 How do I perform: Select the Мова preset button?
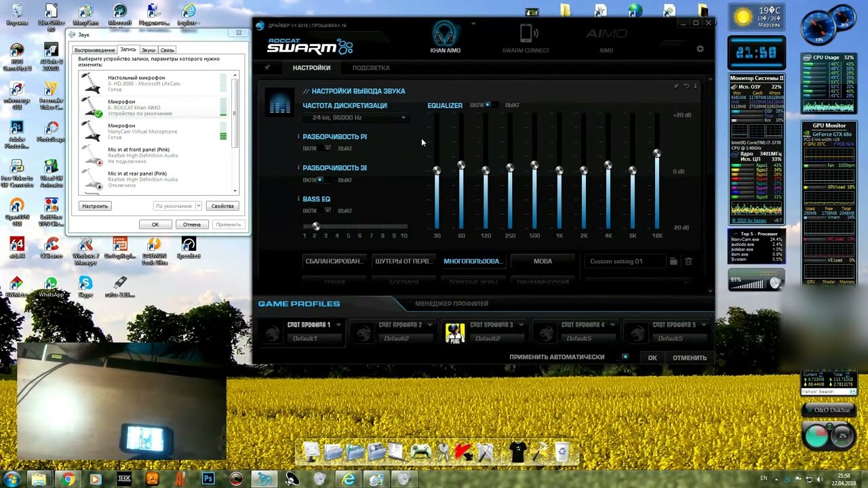pos(542,261)
